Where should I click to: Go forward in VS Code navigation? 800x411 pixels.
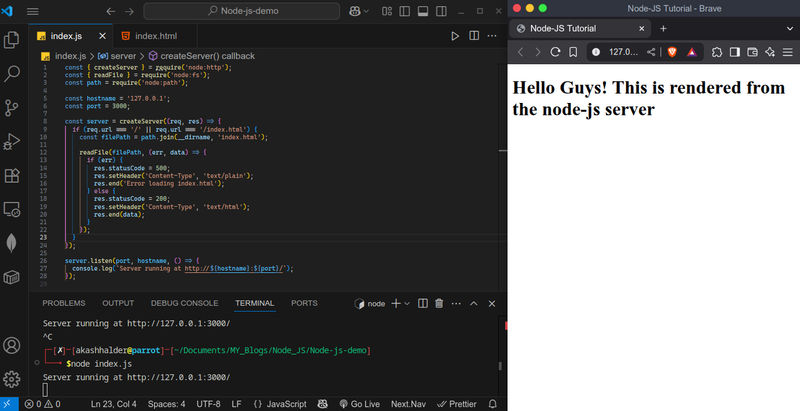tap(130, 11)
